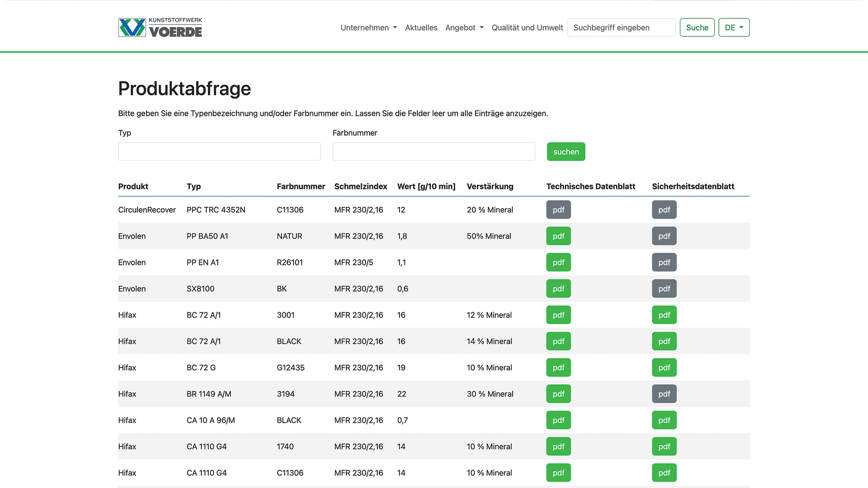Open technical datasheet pdf for BC 72 A/1 BLACK
Image resolution: width=868 pixels, height=488 pixels.
(558, 341)
